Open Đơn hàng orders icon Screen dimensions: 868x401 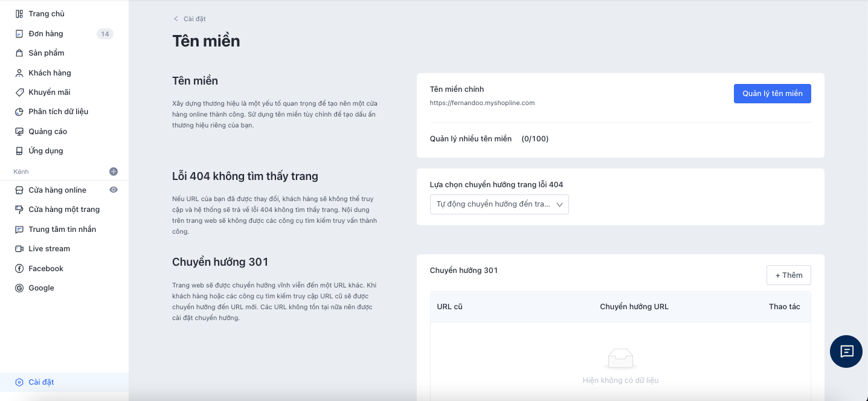19,34
